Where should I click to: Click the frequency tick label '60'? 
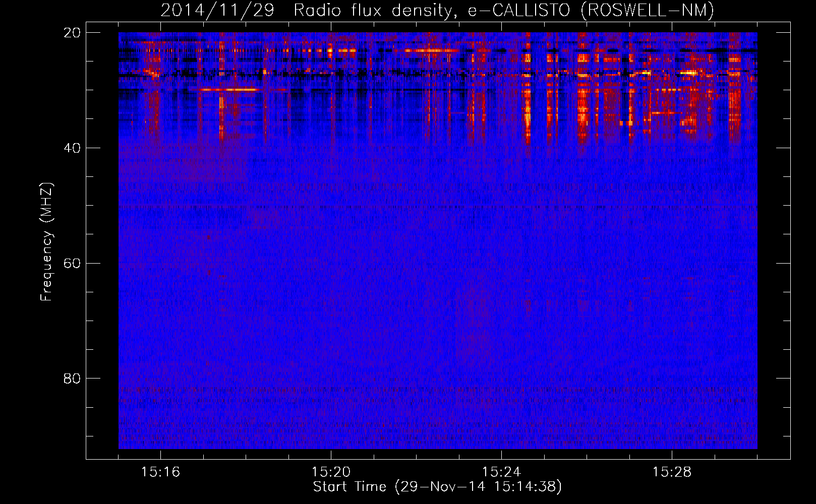tap(72, 264)
